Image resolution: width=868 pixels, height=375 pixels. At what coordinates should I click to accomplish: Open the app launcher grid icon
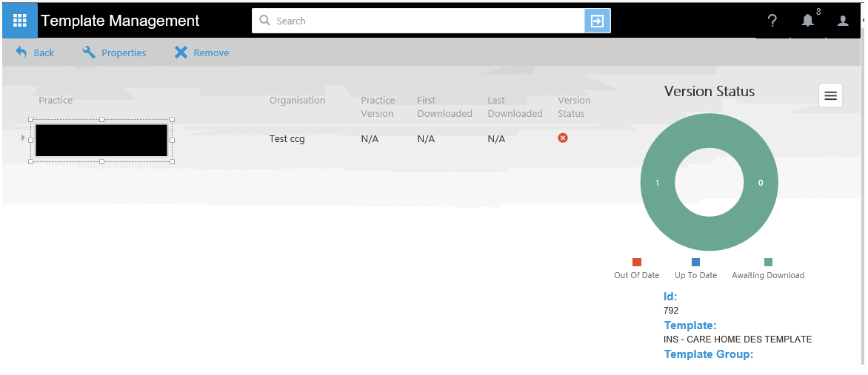[x=20, y=21]
